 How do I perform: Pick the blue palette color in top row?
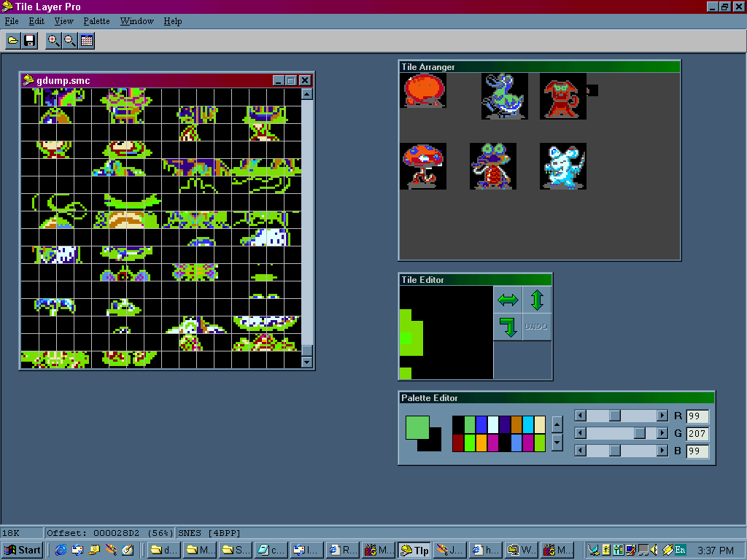pos(481,424)
